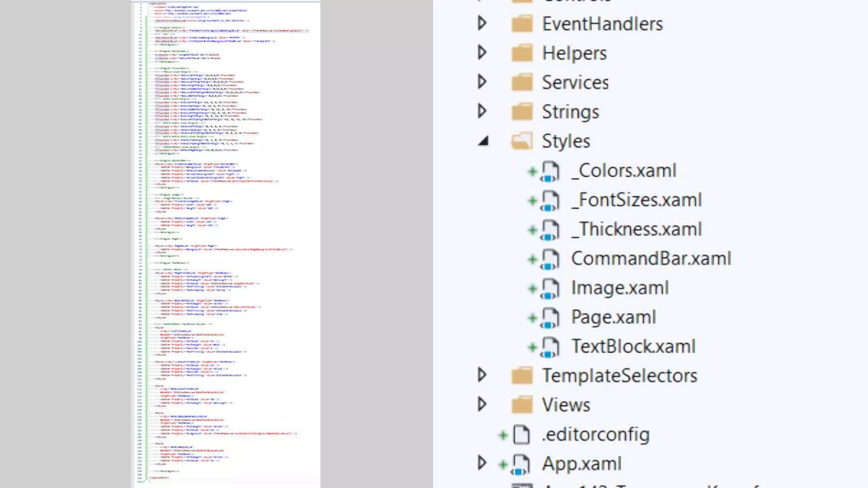The width and height of the screenshot is (868, 488).
Task: Open the open Styles folder icon
Action: pyautogui.click(x=522, y=141)
